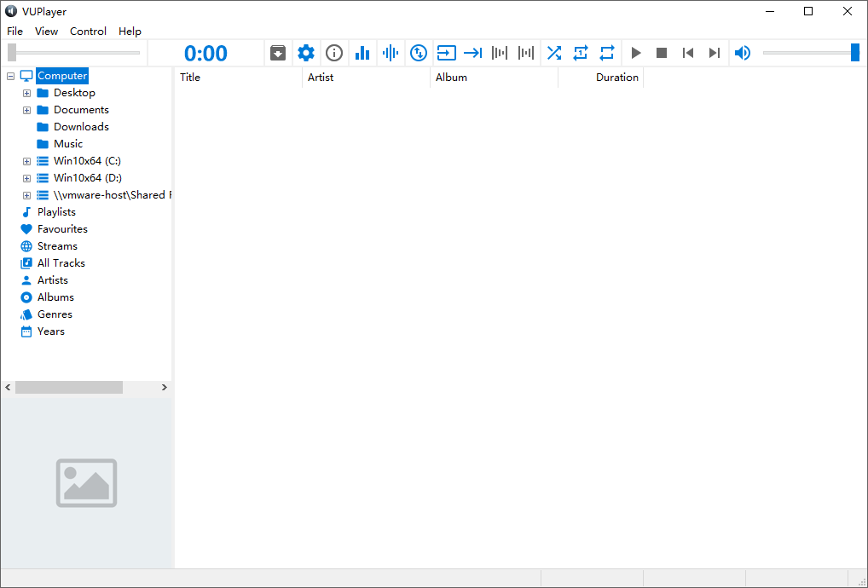Click the track information icon
The image size is (868, 588).
334,53
